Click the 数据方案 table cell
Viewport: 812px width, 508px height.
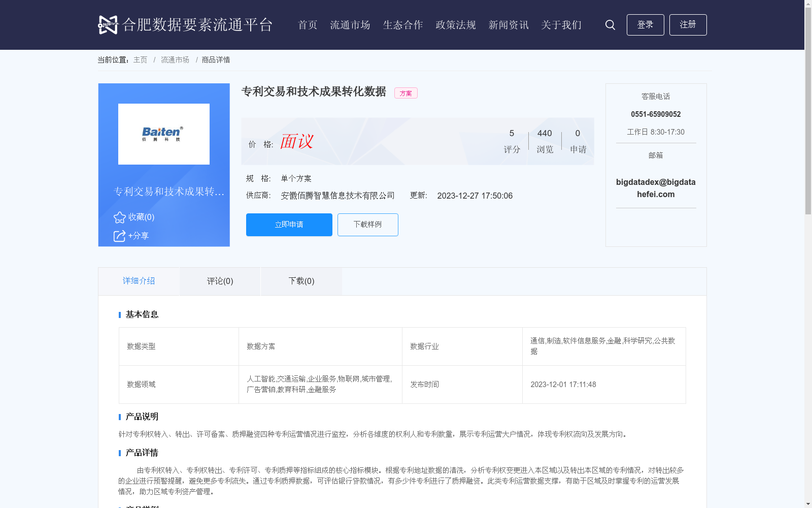(x=320, y=346)
